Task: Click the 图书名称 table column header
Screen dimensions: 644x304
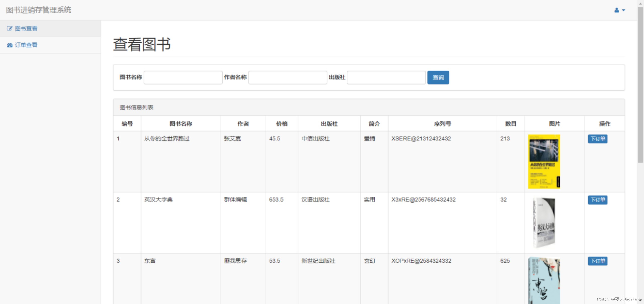Action: tap(181, 124)
